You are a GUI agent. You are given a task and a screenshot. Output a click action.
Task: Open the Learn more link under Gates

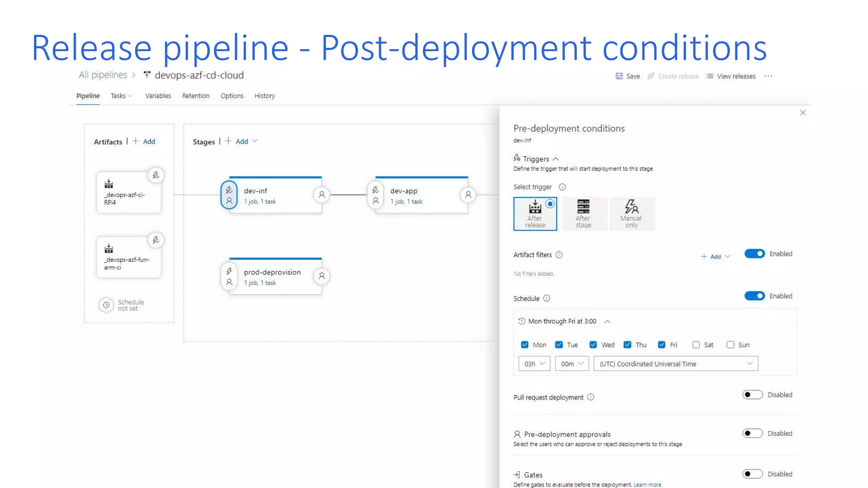click(x=647, y=485)
